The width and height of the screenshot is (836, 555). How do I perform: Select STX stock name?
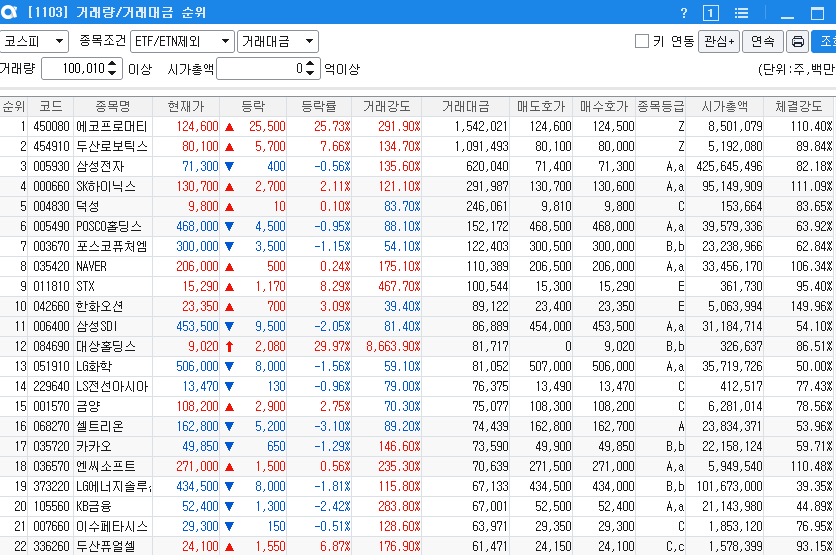coord(85,286)
